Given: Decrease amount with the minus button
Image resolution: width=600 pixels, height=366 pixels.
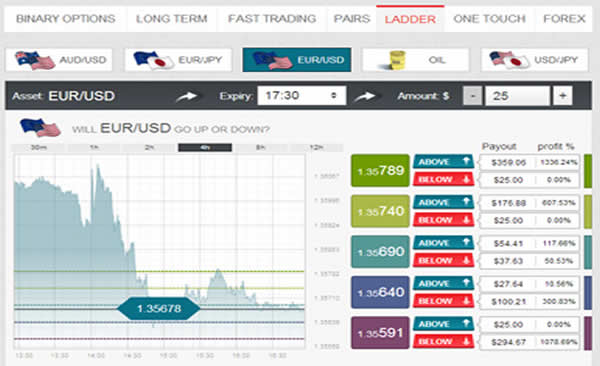Looking at the screenshot, I should (473, 96).
